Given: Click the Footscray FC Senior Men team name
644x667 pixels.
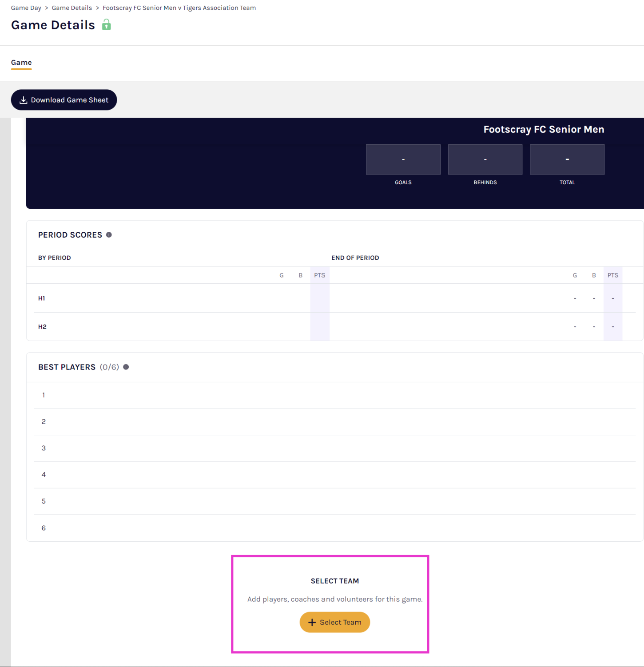Looking at the screenshot, I should pos(544,130).
